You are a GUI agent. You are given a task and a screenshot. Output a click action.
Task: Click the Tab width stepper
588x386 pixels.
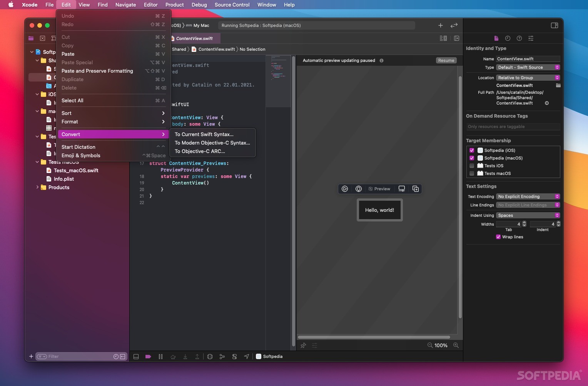[524, 224]
